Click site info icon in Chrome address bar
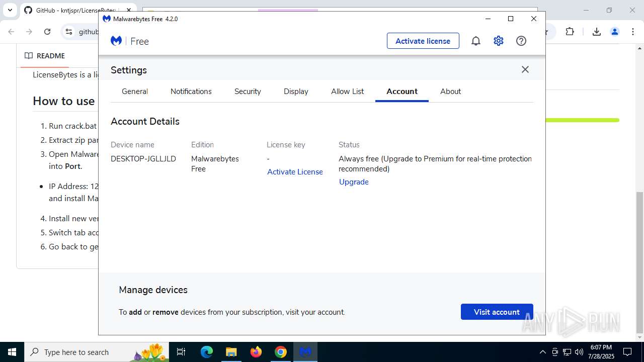This screenshot has height=362, width=644. click(x=69, y=32)
